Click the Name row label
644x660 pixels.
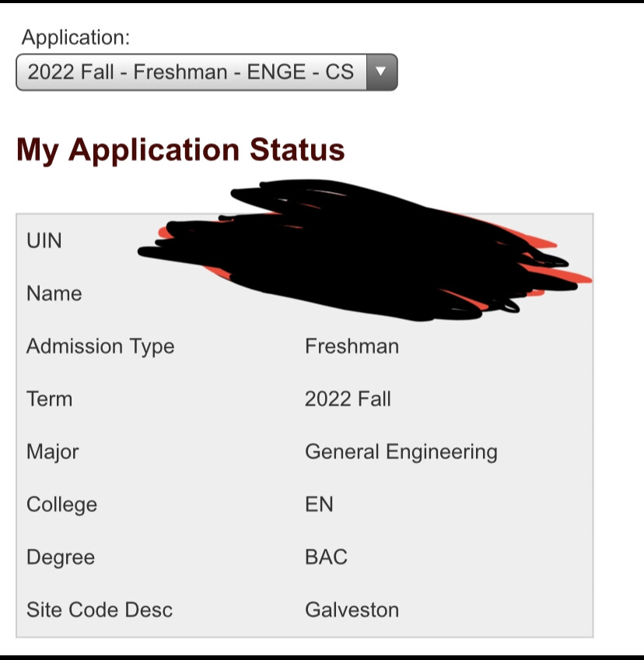tap(54, 293)
